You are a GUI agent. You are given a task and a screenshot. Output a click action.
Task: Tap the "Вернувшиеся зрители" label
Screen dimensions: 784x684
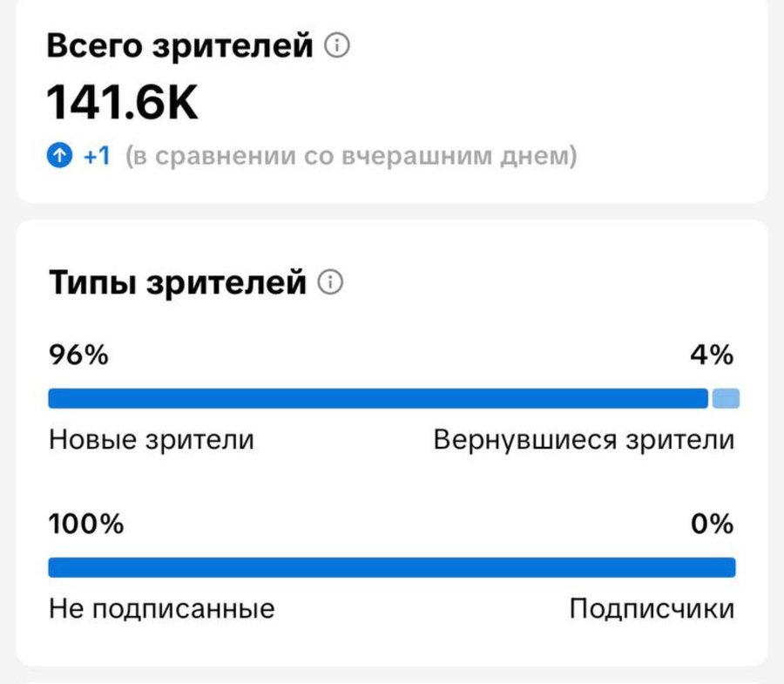point(584,440)
